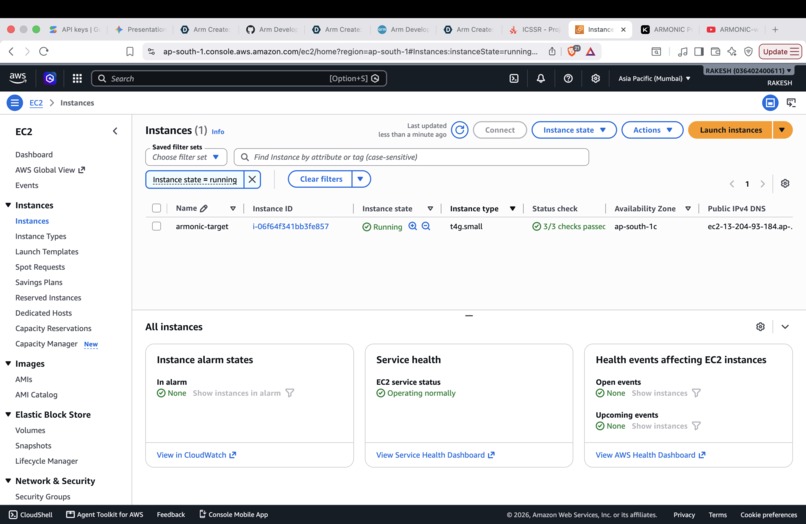The image size is (806, 524).
Task: Open table preferences gear icon
Action: [x=785, y=183]
